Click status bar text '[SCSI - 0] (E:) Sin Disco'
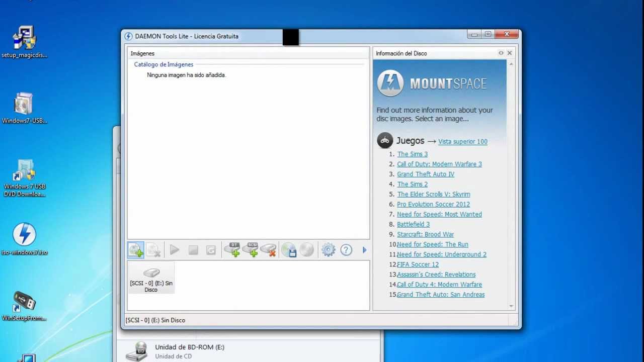This screenshot has width=644, height=362. 155,320
